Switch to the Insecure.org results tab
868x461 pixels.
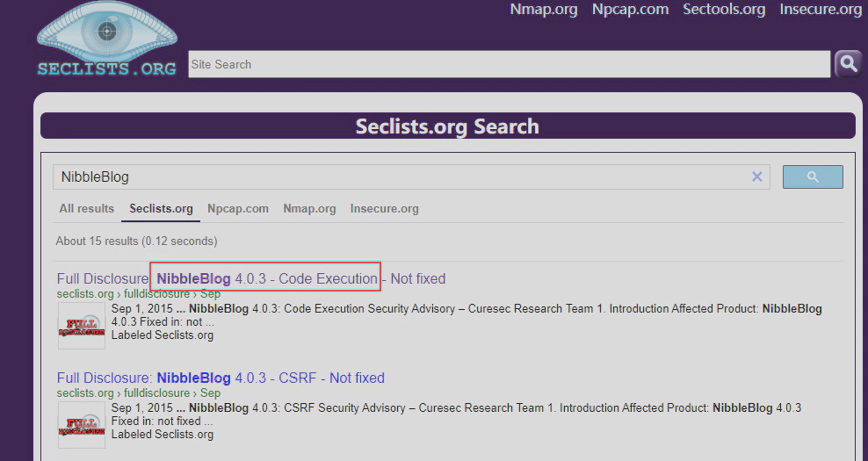tap(384, 209)
